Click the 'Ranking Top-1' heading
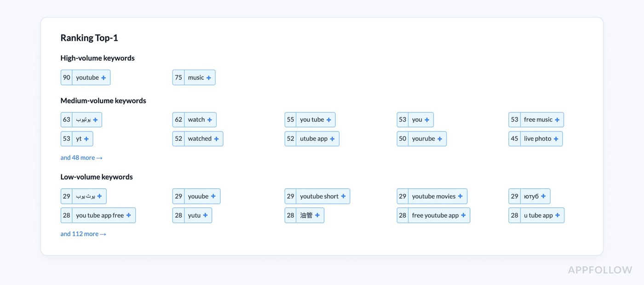Image resolution: width=644 pixels, height=285 pixels. pos(89,38)
